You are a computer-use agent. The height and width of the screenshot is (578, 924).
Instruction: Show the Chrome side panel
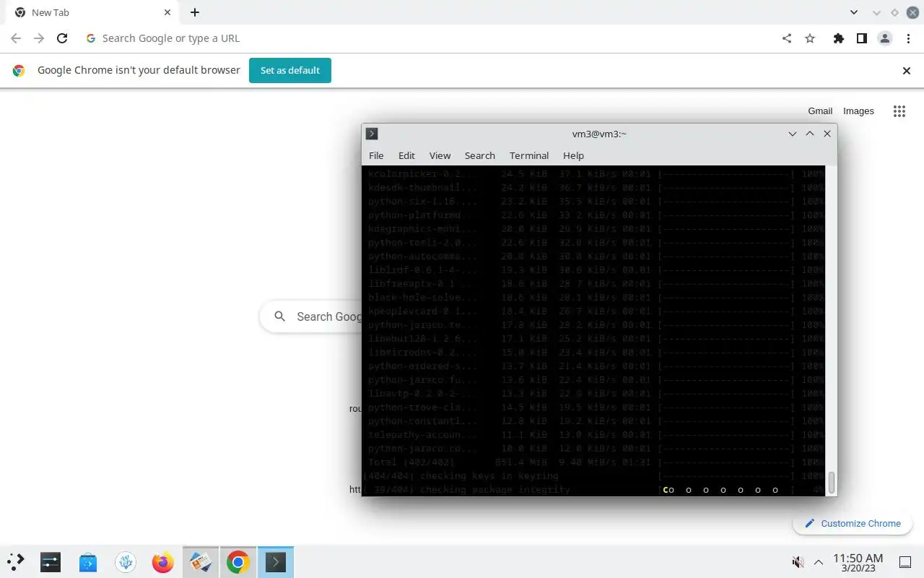(x=861, y=38)
